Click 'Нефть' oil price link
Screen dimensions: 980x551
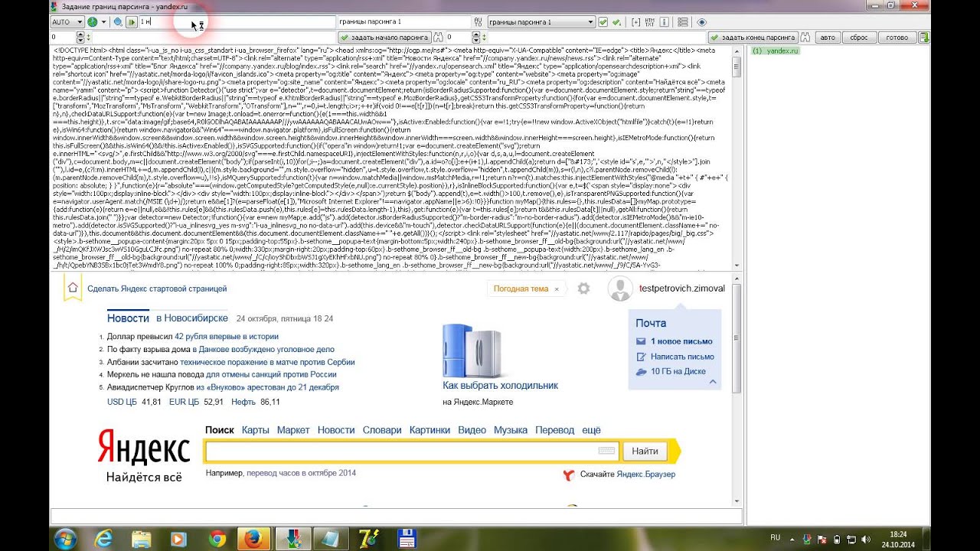(243, 402)
